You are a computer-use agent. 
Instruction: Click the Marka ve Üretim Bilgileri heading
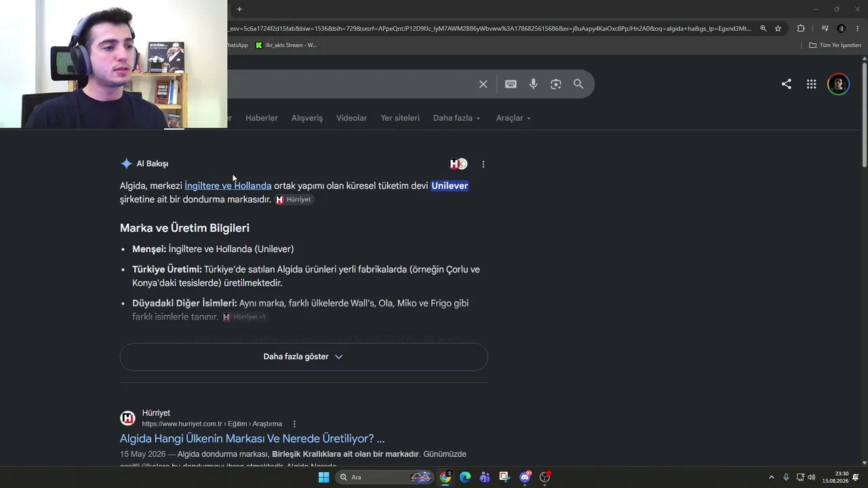(x=184, y=228)
